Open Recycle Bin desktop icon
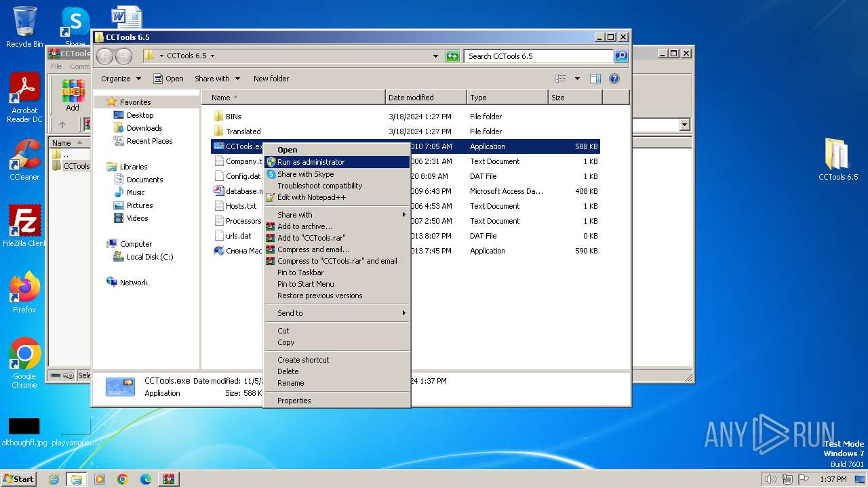 point(24,27)
